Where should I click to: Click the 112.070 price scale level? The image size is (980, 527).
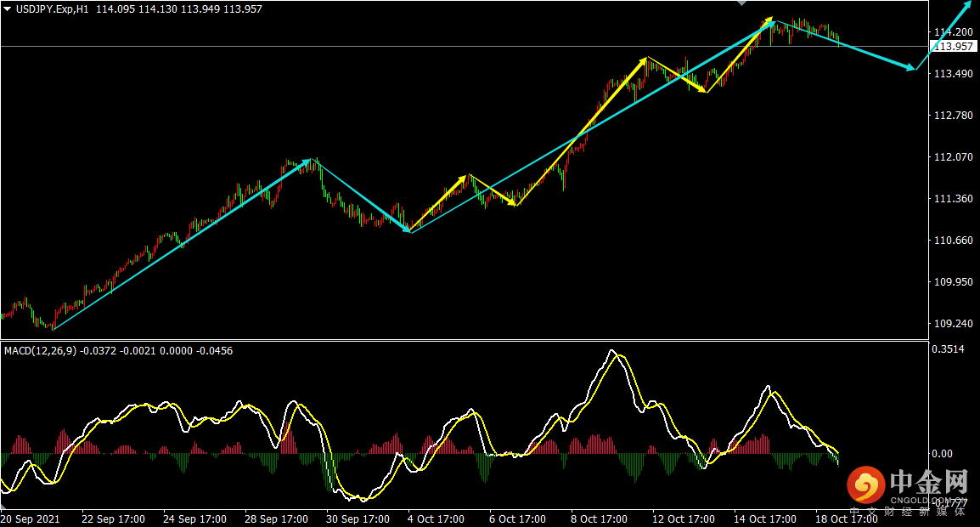952,157
